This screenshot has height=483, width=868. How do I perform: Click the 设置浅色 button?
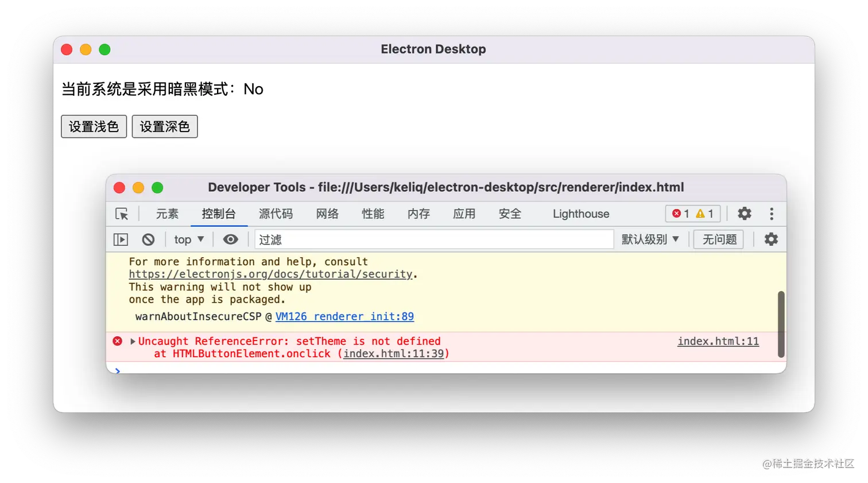94,126
